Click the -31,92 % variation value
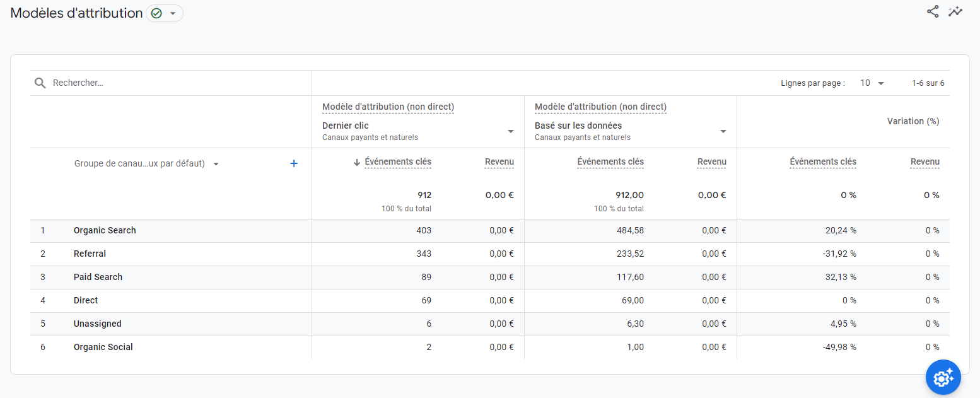This screenshot has width=980, height=398. coord(839,254)
